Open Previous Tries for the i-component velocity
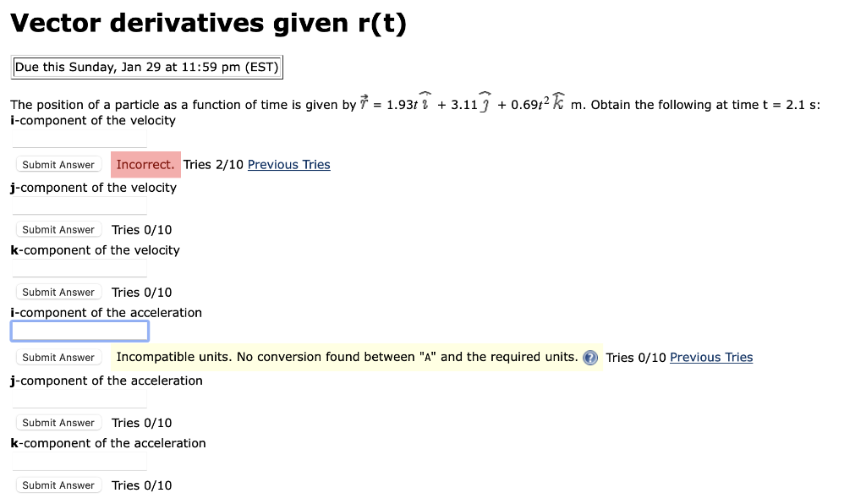Viewport: 866px width, 504px height. pos(288,164)
